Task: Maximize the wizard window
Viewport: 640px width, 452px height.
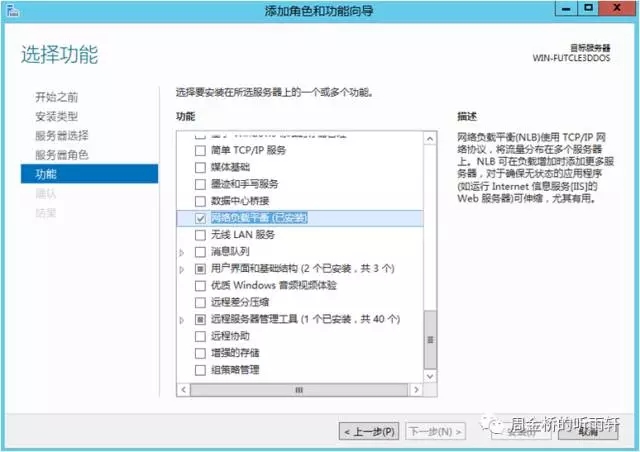Action: tap(588, 9)
